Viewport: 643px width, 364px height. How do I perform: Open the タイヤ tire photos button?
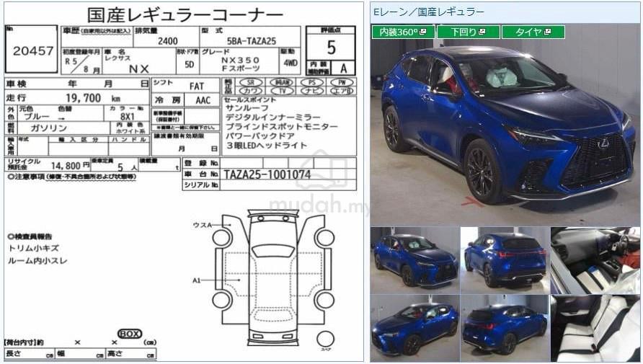[x=533, y=32]
